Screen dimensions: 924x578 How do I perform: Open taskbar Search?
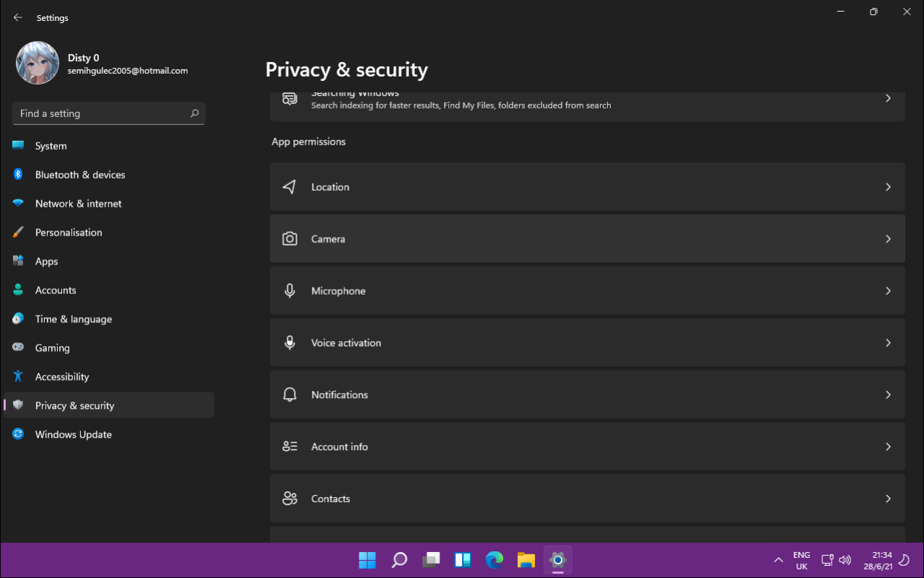[399, 560]
